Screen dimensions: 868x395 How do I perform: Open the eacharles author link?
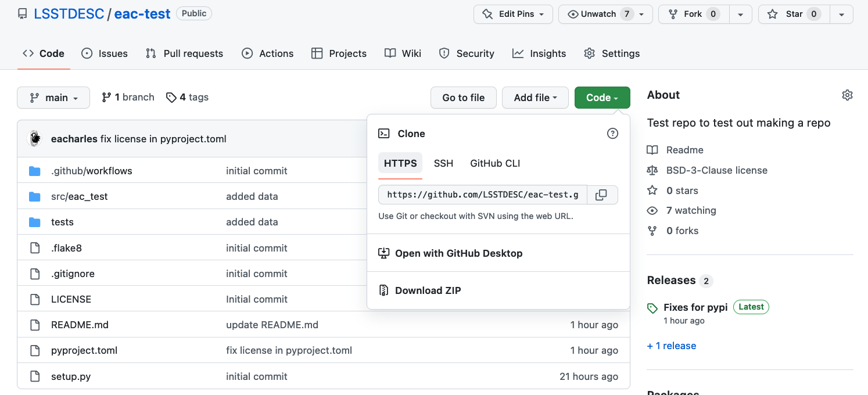[74, 139]
